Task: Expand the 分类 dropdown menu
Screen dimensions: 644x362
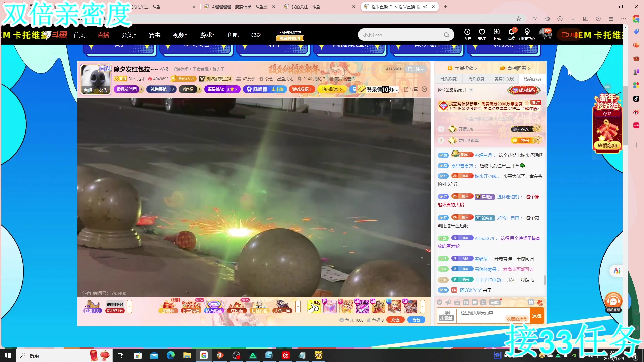Action: [x=129, y=35]
